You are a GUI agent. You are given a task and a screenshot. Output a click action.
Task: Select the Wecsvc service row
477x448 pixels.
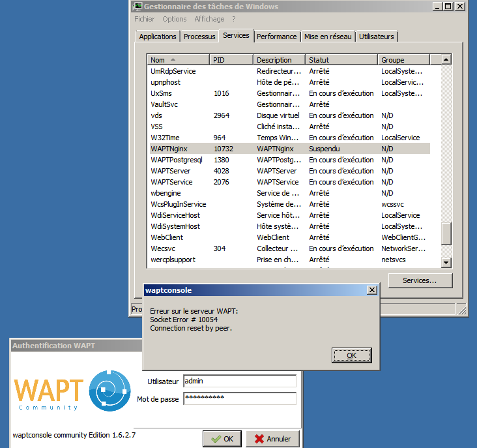point(289,248)
